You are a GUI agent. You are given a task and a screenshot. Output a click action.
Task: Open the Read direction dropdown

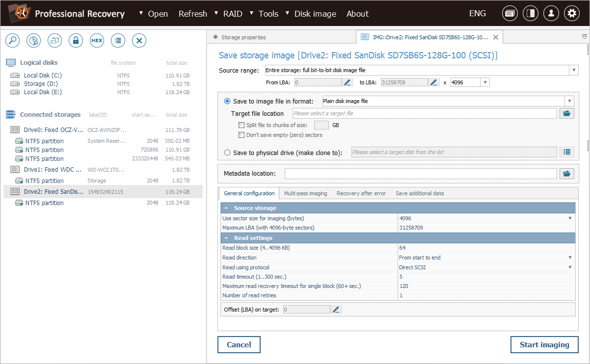(570, 258)
